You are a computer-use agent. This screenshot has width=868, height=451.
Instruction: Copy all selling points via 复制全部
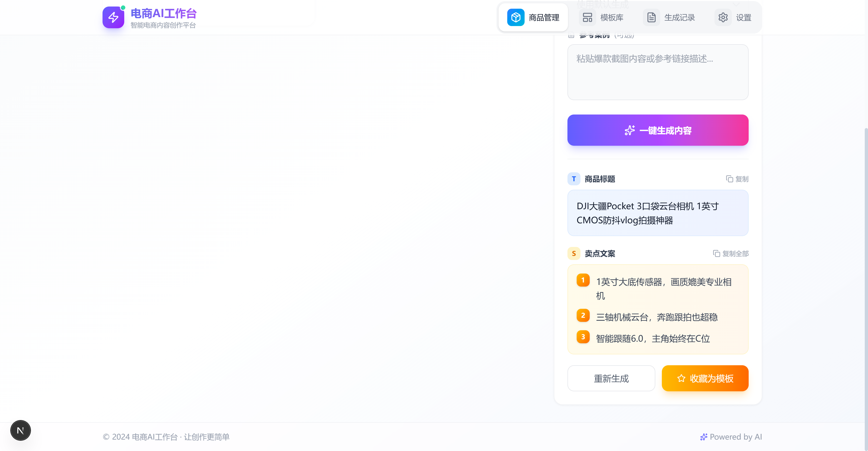(730, 253)
